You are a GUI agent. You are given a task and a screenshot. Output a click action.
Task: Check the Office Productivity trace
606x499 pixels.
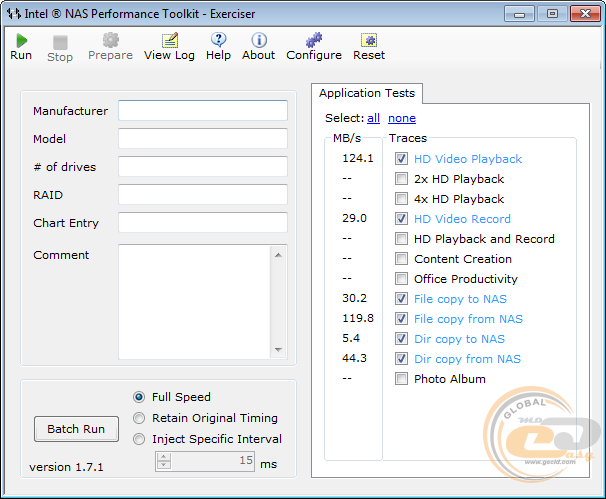tap(401, 279)
